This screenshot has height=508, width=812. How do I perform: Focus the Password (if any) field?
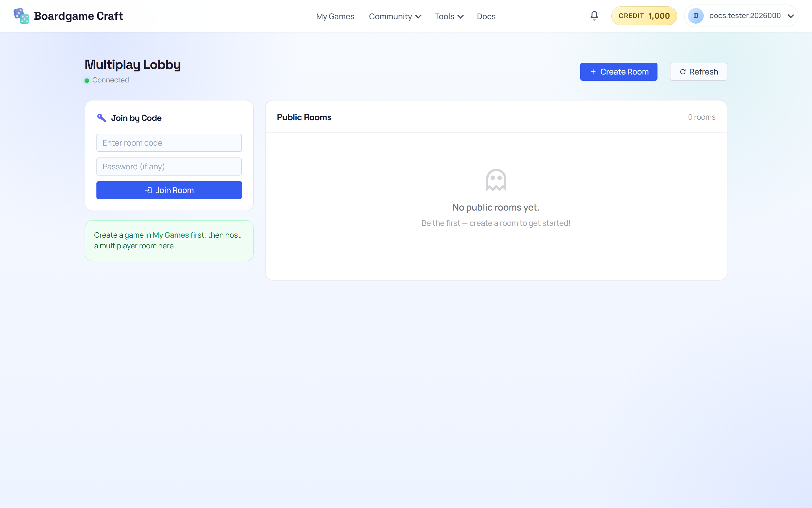pyautogui.click(x=169, y=167)
